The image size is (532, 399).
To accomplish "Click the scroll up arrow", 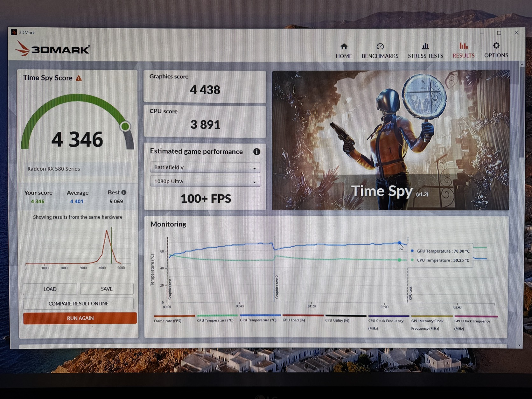I will pyautogui.click(x=522, y=64).
